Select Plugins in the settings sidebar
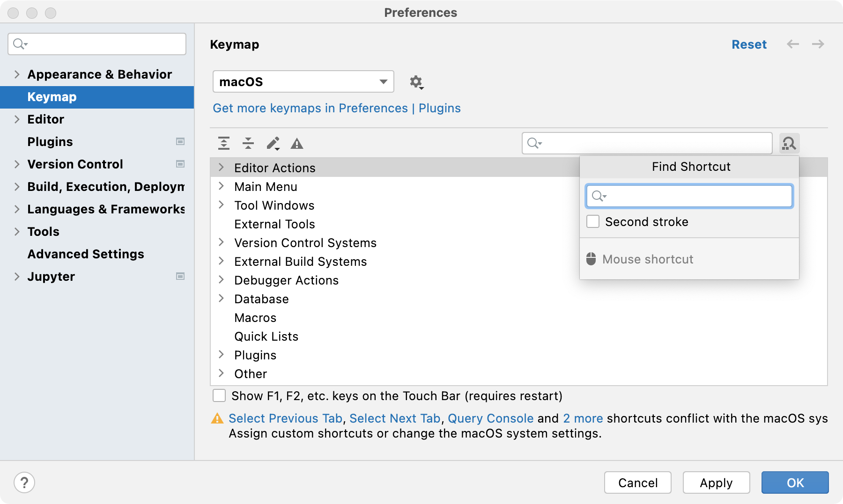Screen dimensions: 843x504 point(50,142)
